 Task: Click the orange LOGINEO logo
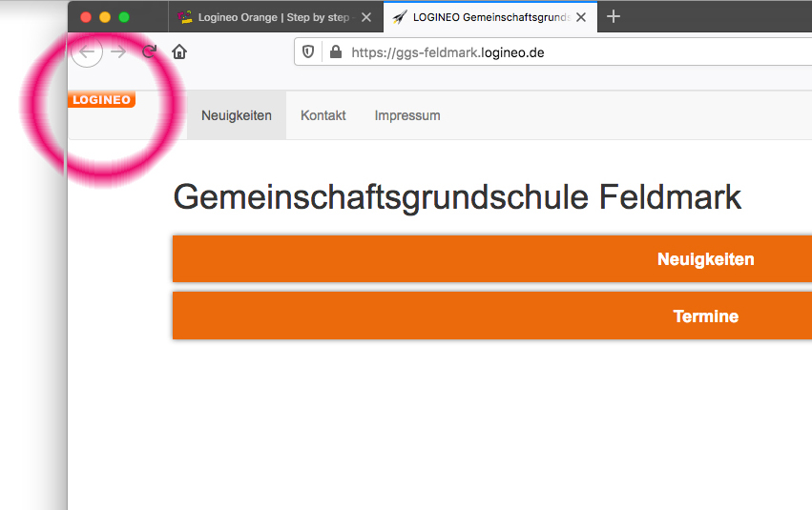click(x=101, y=100)
